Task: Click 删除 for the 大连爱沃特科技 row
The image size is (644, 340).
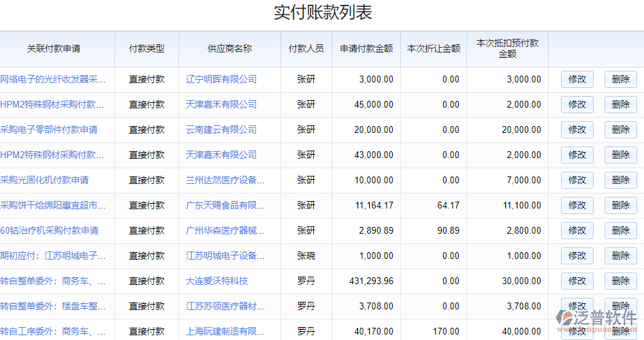Action: point(621,281)
